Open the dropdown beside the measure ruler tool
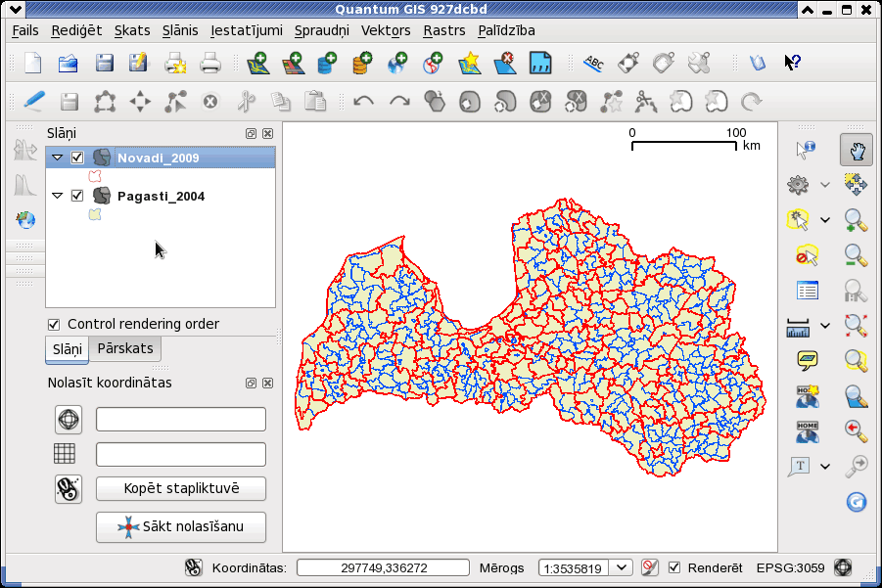The width and height of the screenshot is (882, 588). pos(824,326)
